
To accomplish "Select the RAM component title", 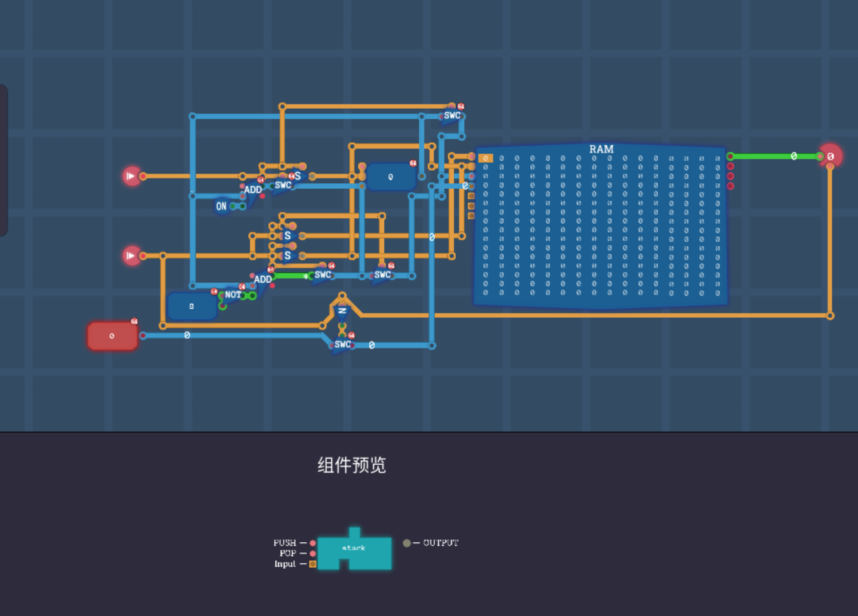I will coord(602,149).
